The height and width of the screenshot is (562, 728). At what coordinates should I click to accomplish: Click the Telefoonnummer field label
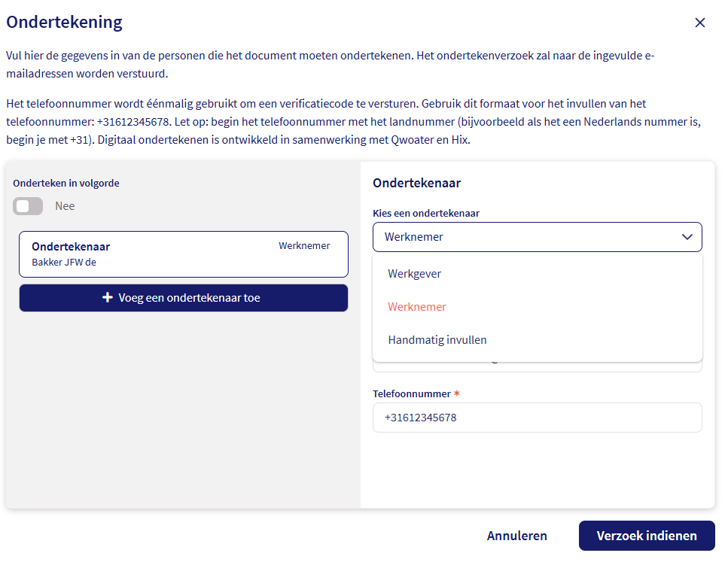pyautogui.click(x=411, y=393)
